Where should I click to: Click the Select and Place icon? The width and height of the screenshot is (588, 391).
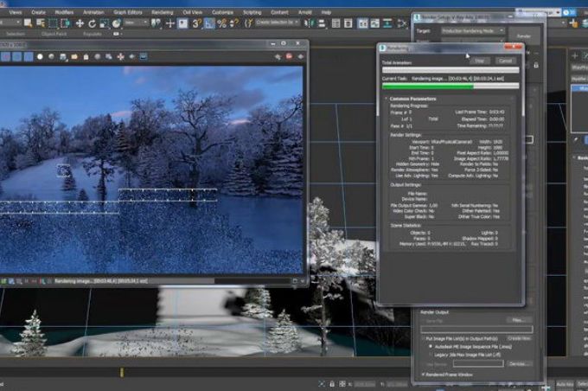click(117, 23)
